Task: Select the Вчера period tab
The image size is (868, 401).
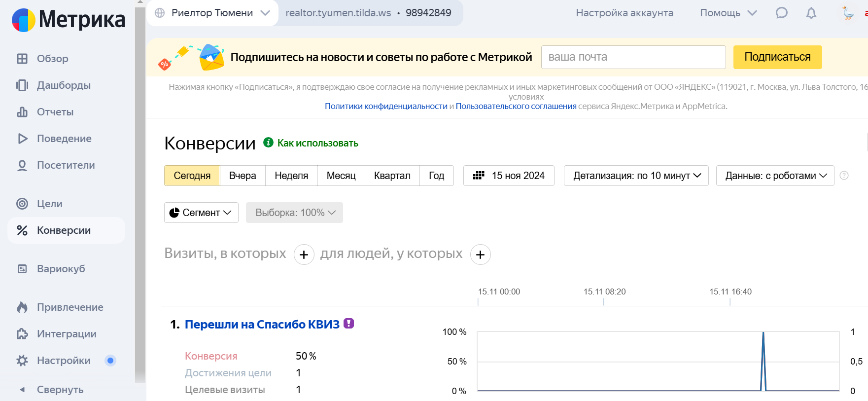Action: [243, 176]
